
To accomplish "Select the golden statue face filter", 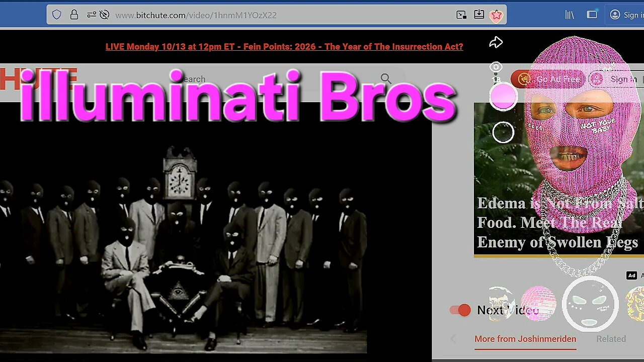I will (x=635, y=304).
